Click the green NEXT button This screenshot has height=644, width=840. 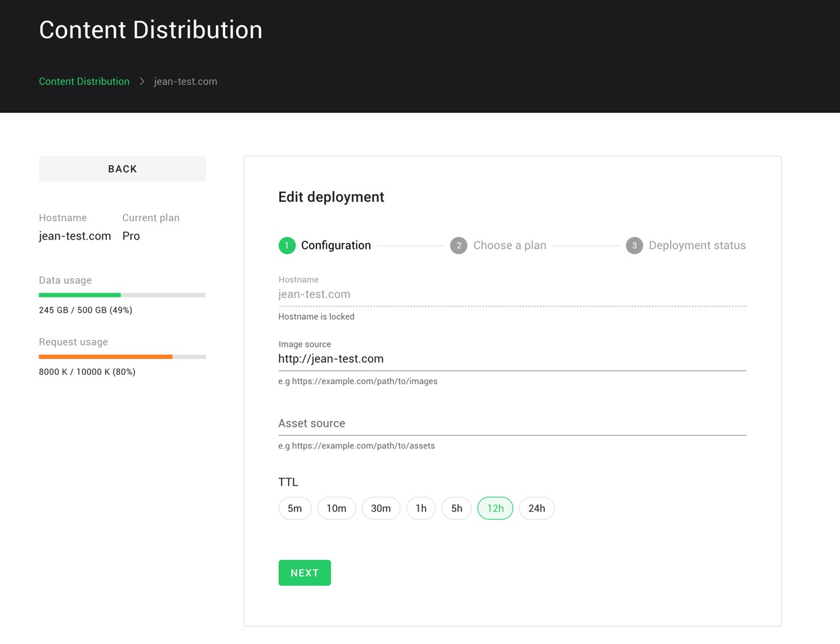(x=304, y=573)
